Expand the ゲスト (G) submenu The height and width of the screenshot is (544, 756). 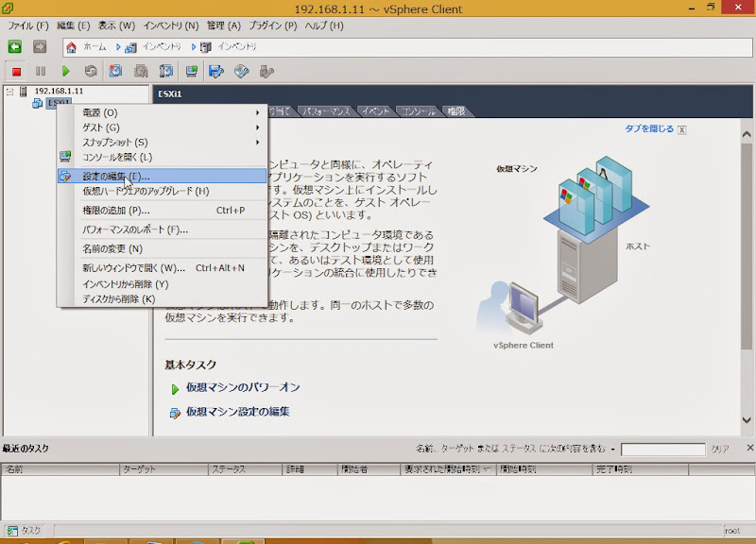point(257,127)
